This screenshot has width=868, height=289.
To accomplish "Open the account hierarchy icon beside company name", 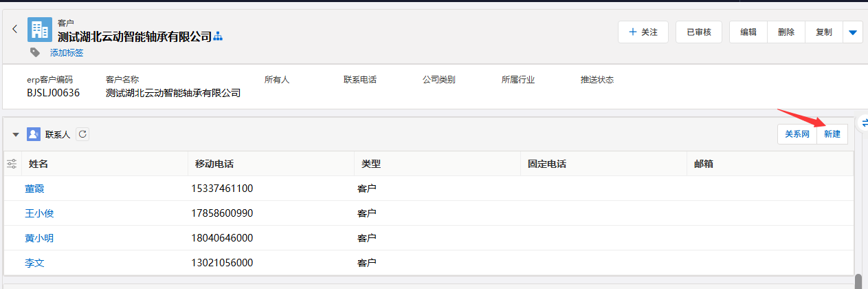I will pos(219,36).
